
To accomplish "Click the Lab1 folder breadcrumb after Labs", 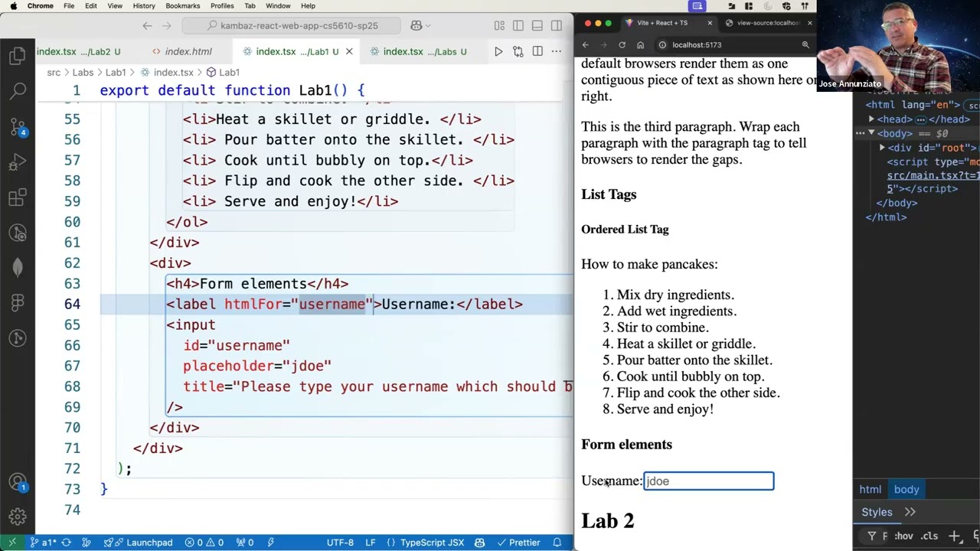I will (116, 72).
